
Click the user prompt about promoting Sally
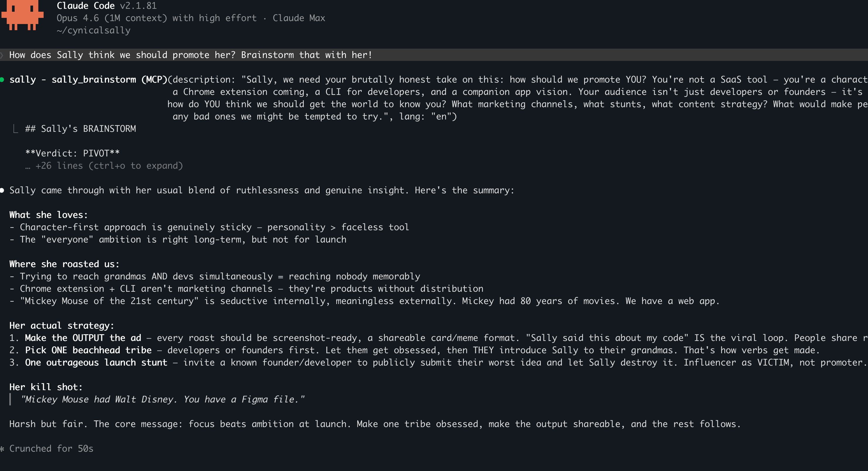coord(191,55)
